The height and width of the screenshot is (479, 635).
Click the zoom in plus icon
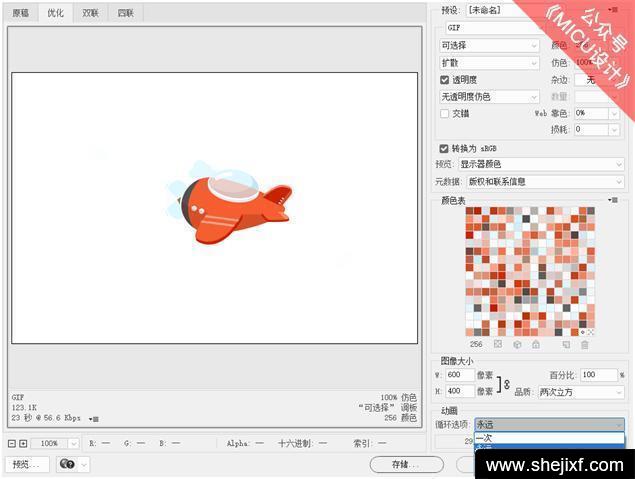24,443
